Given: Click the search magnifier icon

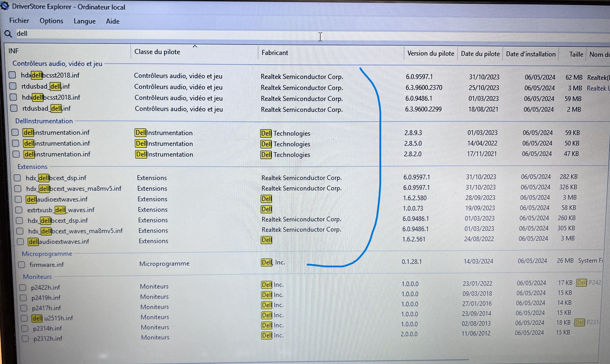Looking at the screenshot, I should (x=8, y=34).
